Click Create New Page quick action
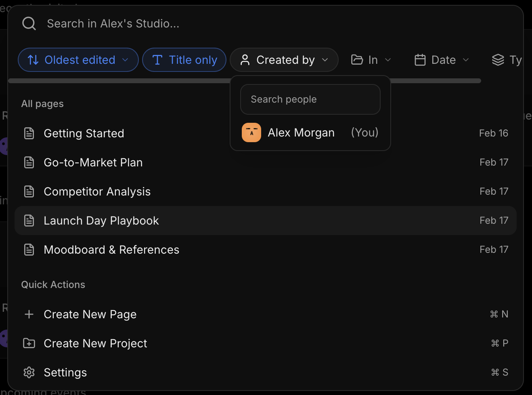532x395 pixels. pos(90,314)
